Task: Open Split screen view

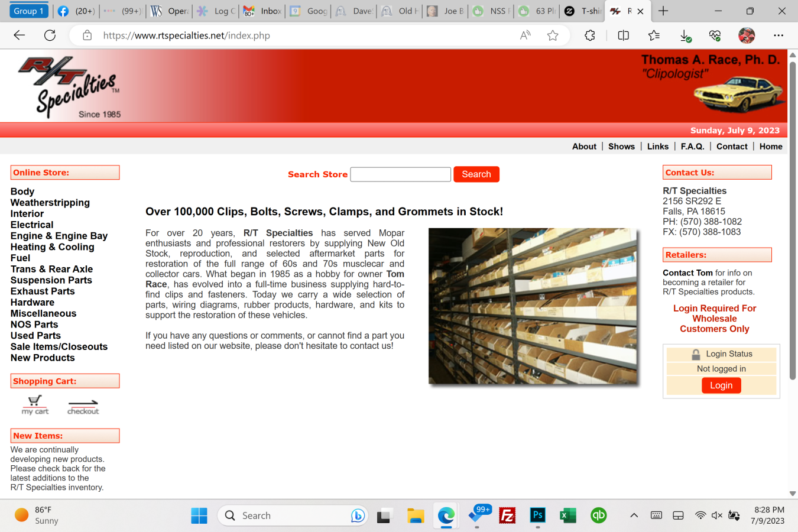Action: 623,35
